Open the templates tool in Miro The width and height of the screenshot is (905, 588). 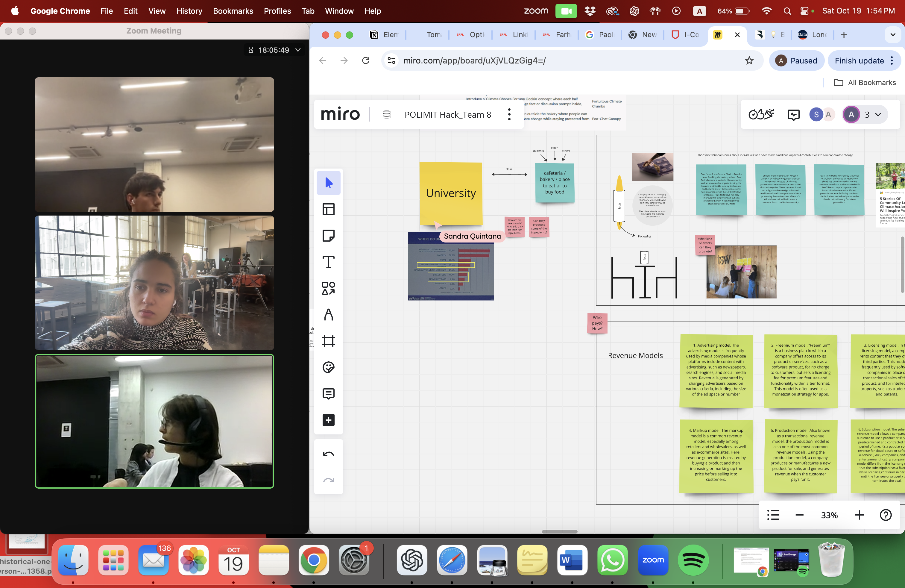point(328,209)
